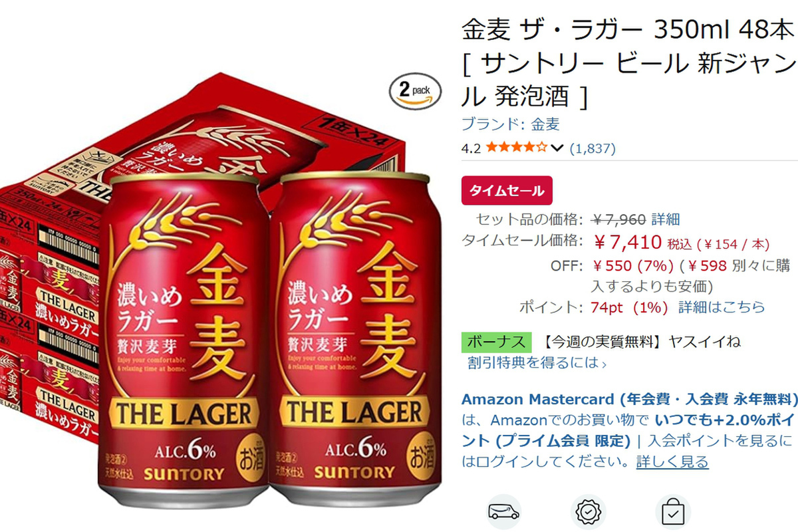Image resolution: width=798 pixels, height=532 pixels.
Task: Click the 2 pack badge icon
Action: pyautogui.click(x=414, y=90)
